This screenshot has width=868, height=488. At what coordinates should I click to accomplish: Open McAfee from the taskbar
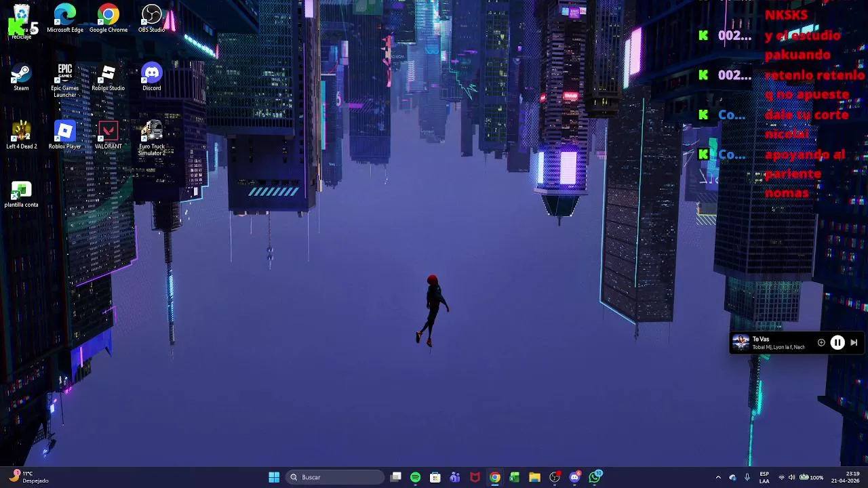click(x=475, y=477)
